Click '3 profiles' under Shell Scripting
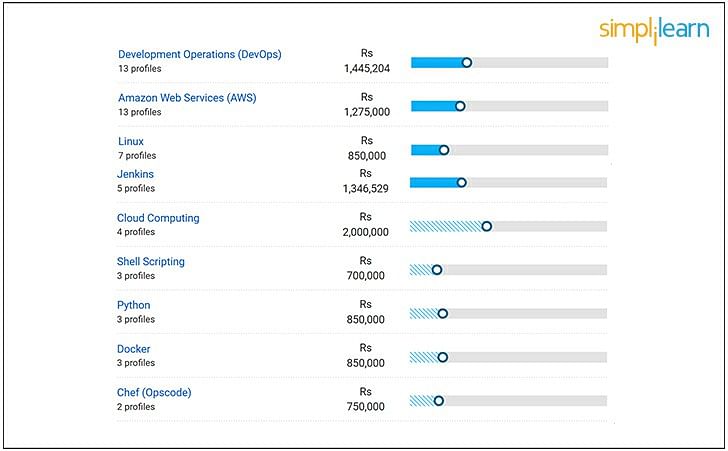 coord(136,276)
